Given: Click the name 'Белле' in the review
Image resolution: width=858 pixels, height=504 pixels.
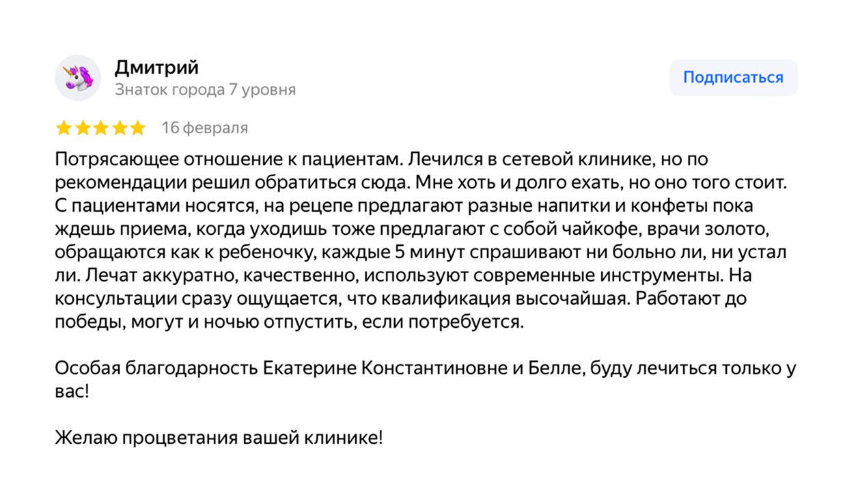Looking at the screenshot, I should (x=553, y=369).
